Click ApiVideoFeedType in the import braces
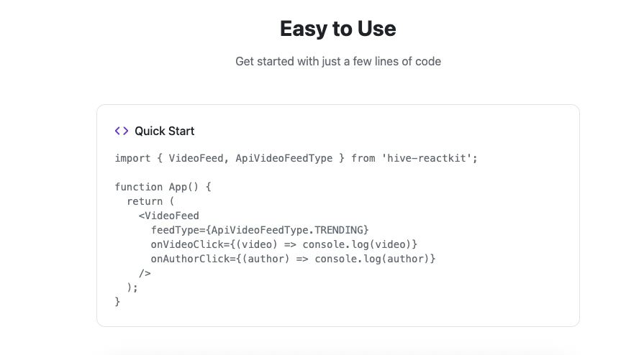This screenshot has height=355, width=644. click(284, 158)
